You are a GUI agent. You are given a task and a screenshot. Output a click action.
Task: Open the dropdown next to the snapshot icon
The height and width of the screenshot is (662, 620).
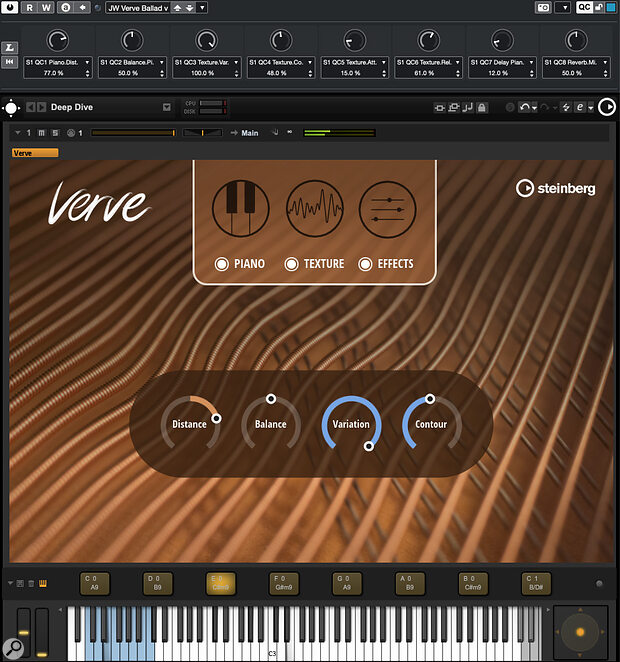point(563,8)
